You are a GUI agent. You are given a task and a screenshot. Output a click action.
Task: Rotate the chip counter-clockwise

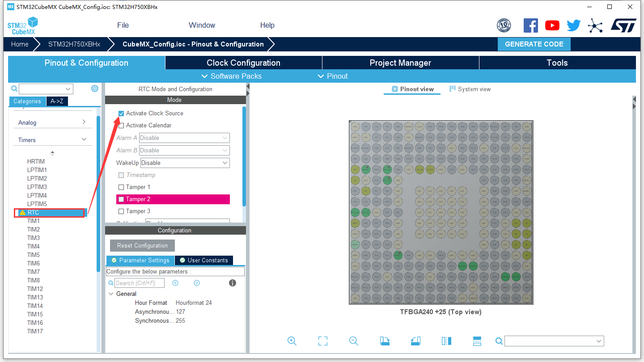(x=415, y=341)
